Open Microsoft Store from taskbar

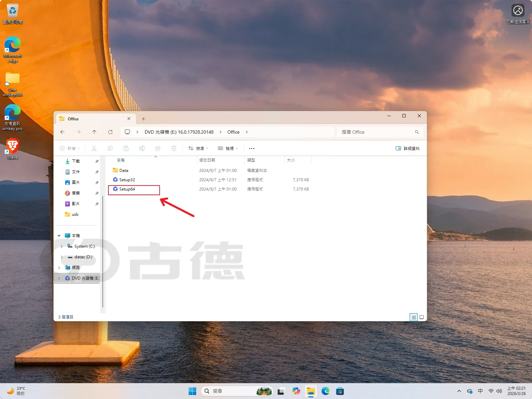click(x=340, y=391)
